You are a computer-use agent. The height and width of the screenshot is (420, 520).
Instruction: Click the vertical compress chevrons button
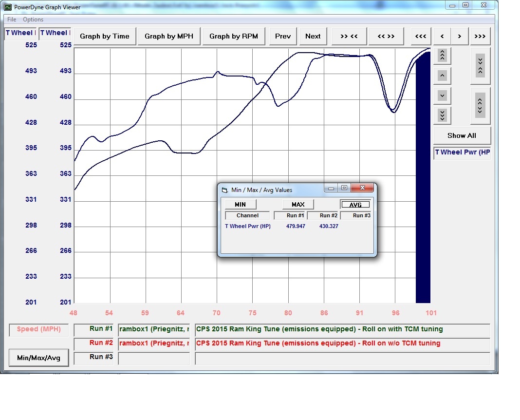point(480,65)
